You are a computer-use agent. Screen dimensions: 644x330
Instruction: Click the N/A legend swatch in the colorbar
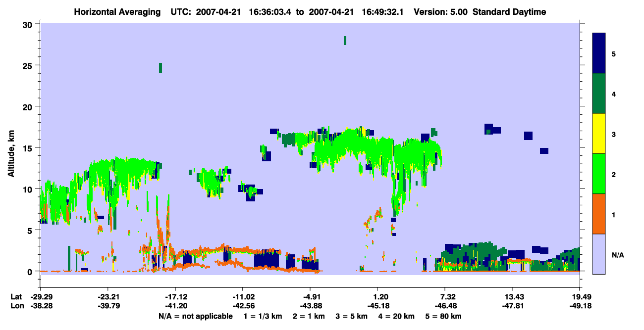(x=599, y=253)
